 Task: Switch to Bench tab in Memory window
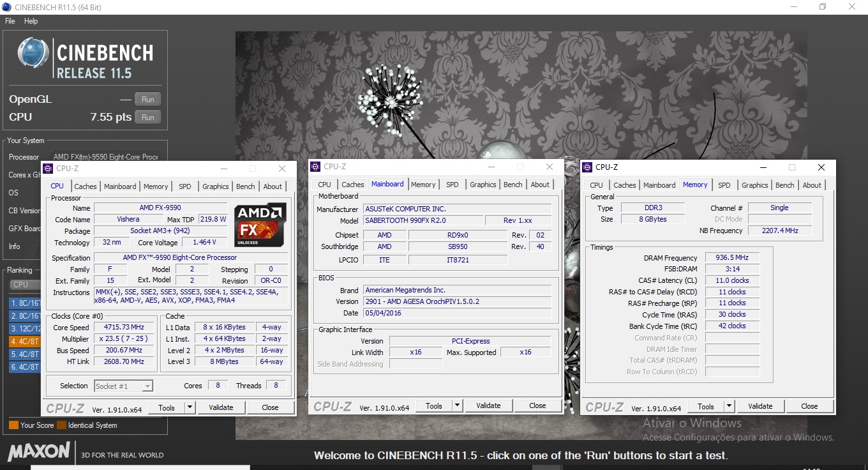[x=785, y=185]
